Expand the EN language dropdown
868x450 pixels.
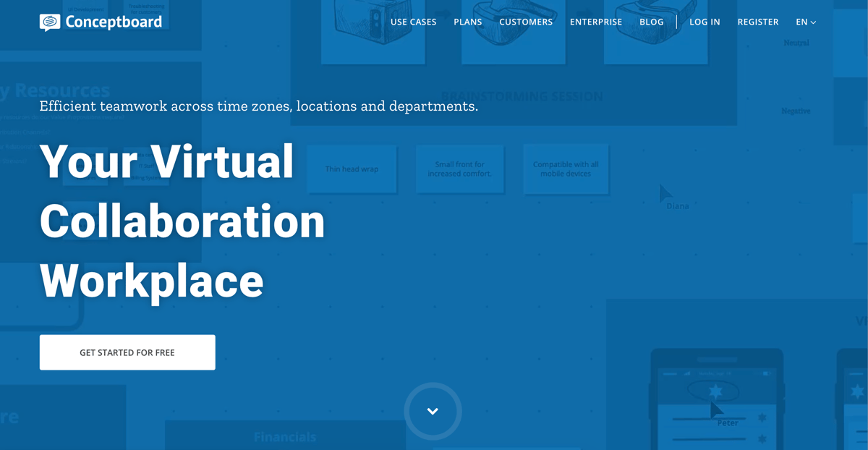[x=805, y=22]
